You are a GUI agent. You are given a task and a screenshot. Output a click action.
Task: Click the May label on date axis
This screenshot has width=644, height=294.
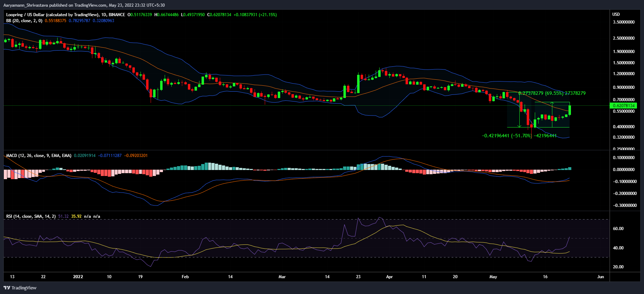click(x=493, y=277)
